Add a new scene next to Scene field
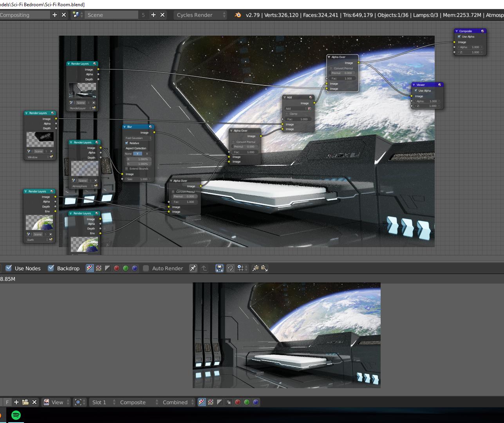This screenshot has height=423, width=504. pyautogui.click(x=153, y=15)
